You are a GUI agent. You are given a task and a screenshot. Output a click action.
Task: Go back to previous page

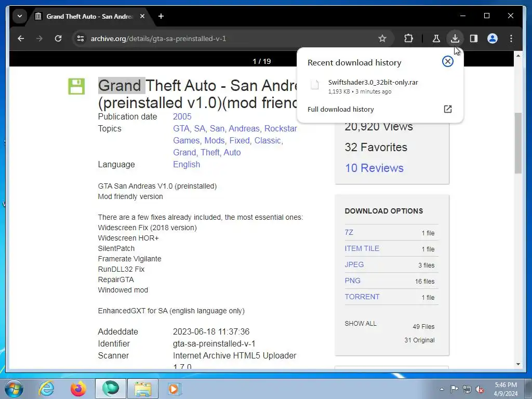[21, 38]
